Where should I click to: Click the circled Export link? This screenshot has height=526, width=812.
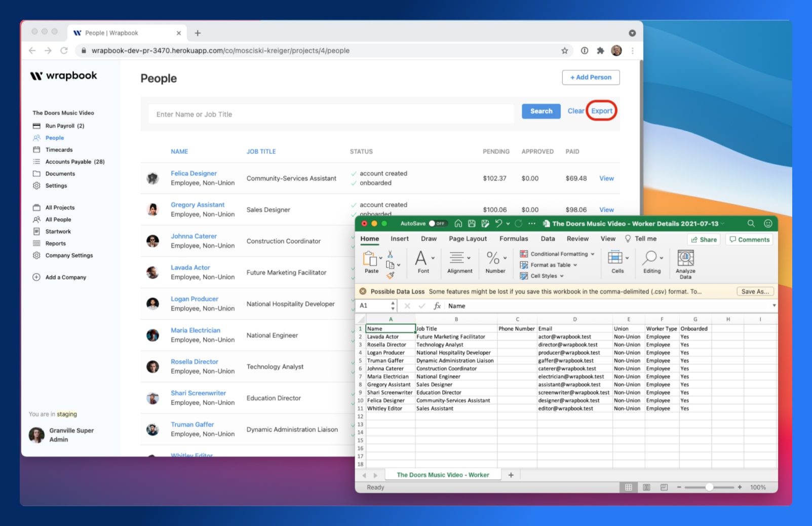tap(602, 110)
